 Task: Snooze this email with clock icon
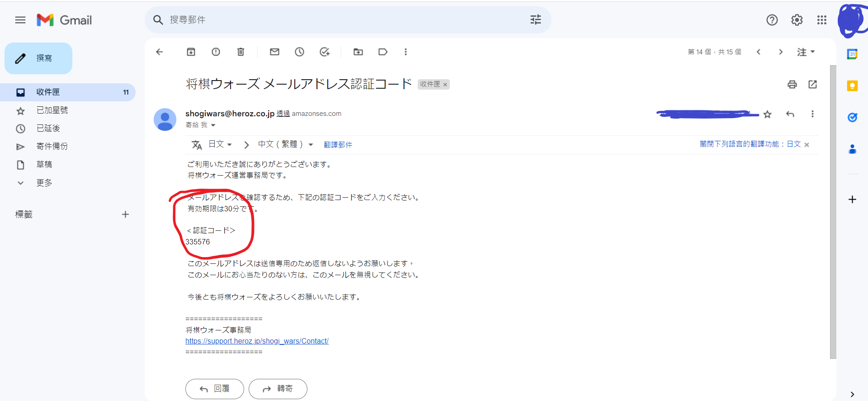pyautogui.click(x=300, y=52)
